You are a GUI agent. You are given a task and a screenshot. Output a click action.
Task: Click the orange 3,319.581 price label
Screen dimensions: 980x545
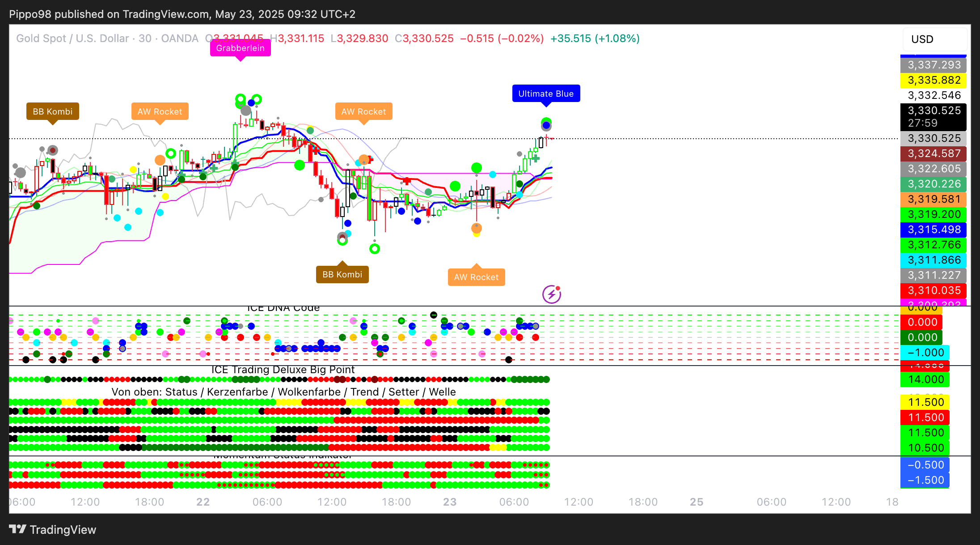click(x=934, y=200)
